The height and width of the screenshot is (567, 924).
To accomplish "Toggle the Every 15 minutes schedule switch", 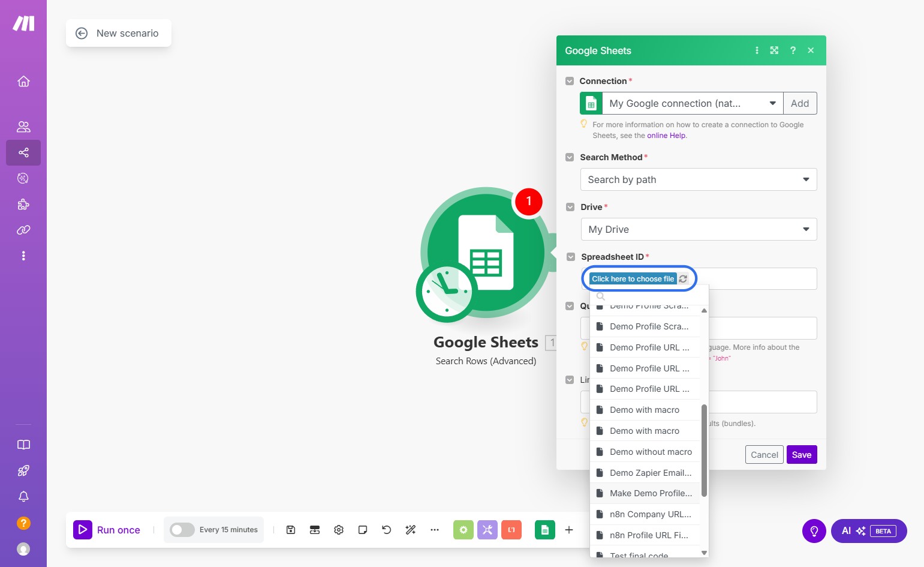I will [182, 530].
